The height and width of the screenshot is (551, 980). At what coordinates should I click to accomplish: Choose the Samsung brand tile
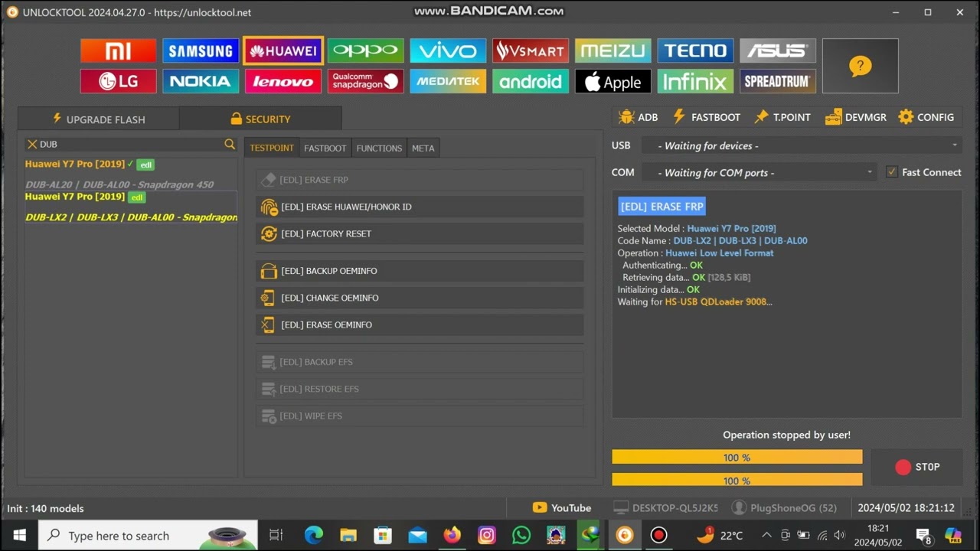[x=201, y=51]
